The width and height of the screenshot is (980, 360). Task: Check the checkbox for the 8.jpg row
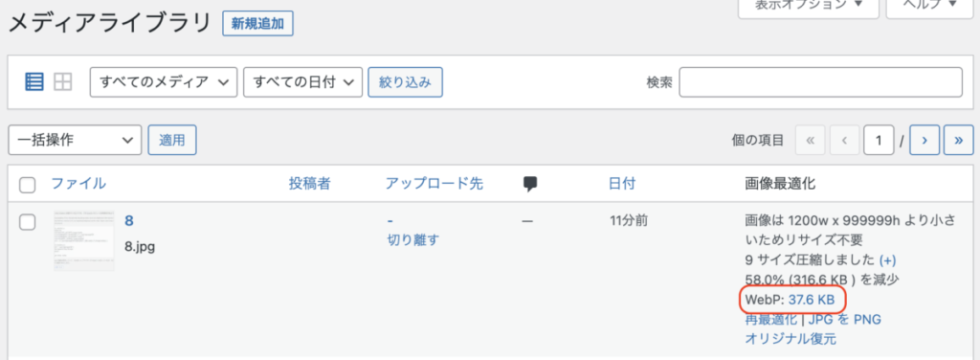(28, 222)
